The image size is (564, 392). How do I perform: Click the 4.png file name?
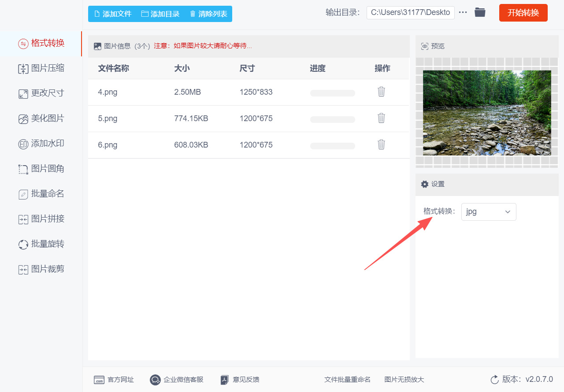108,92
